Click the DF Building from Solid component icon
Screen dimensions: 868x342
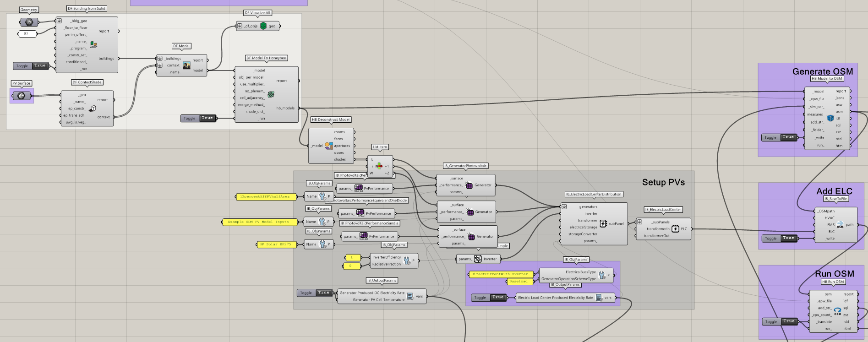click(x=93, y=44)
